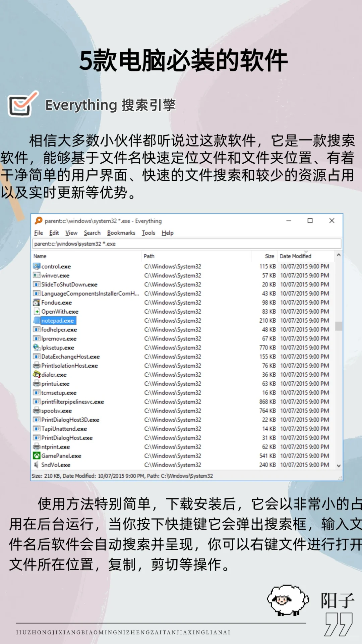Click the scroll up arrow of results list
Image resolution: width=362 pixels, height=644 pixels.
pos(339,255)
